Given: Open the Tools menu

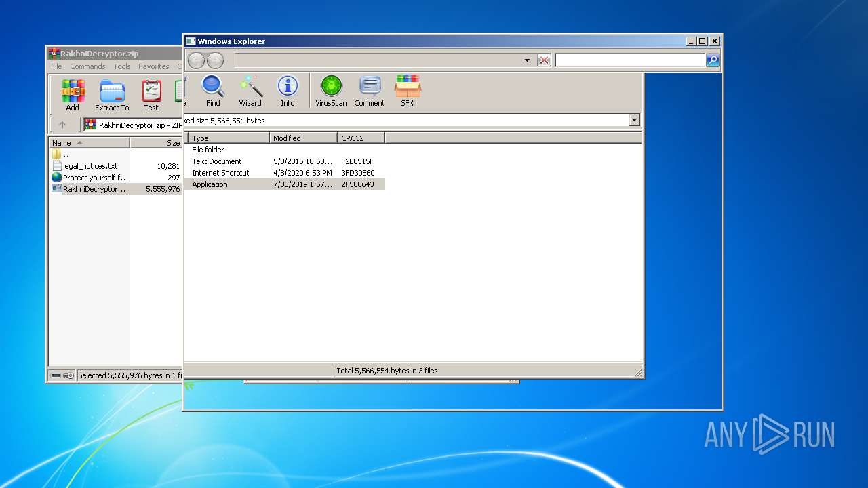Looking at the screenshot, I should 122,66.
